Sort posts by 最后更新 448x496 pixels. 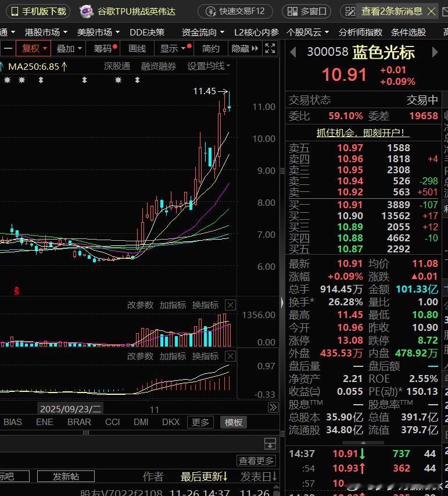[x=204, y=476]
